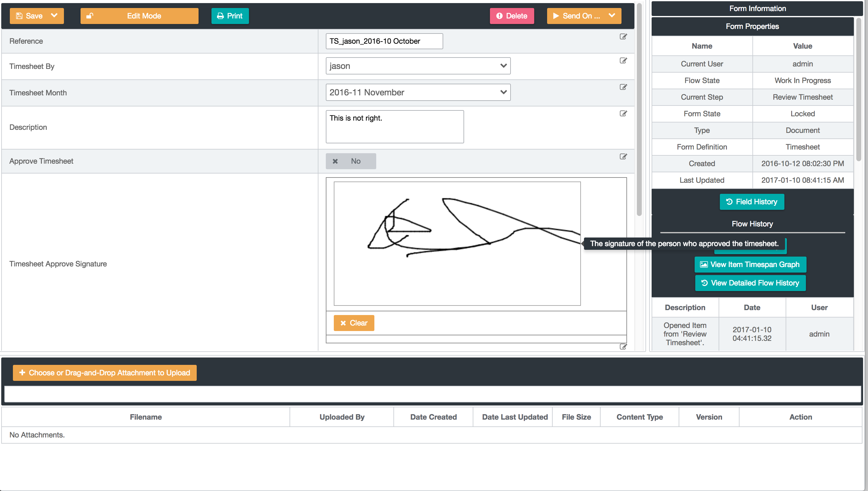Click the edit icon beside Description field
868x491 pixels.
pos(623,113)
